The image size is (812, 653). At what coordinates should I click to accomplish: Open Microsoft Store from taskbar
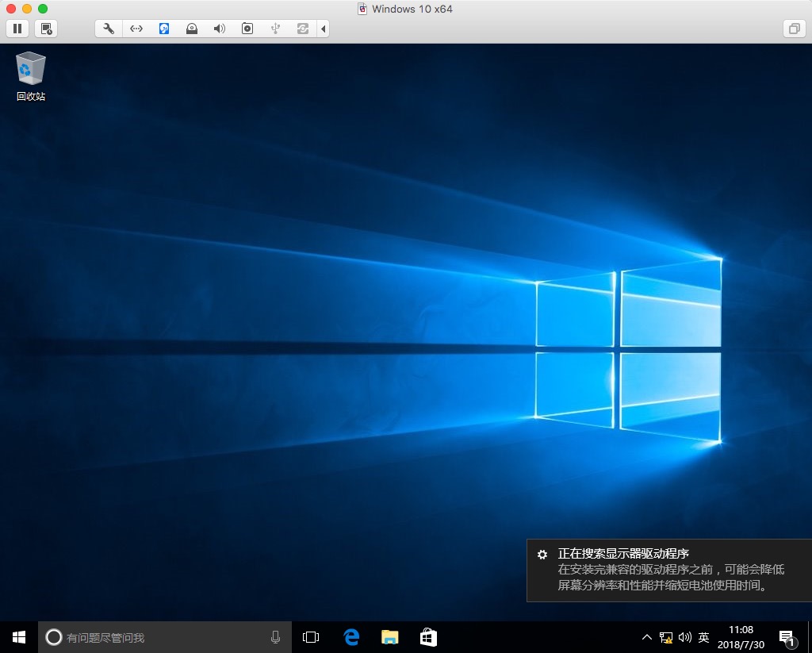[428, 637]
